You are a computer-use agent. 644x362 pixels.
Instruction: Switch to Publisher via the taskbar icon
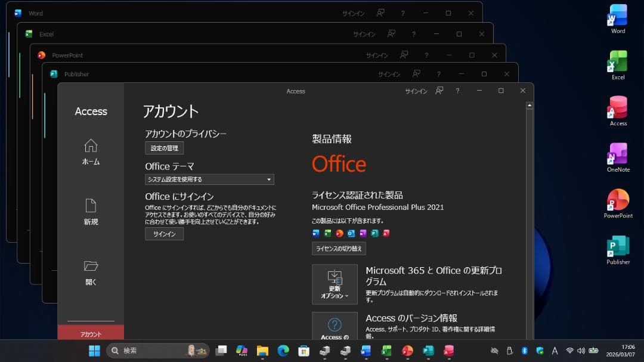pyautogui.click(x=428, y=351)
